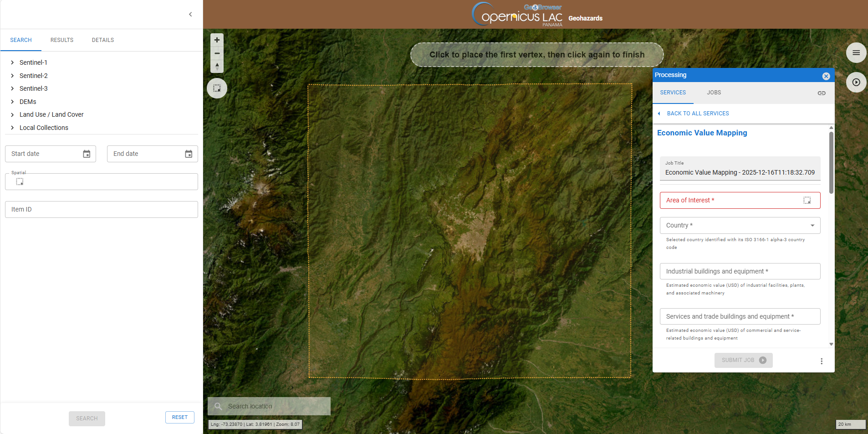This screenshot has width=868, height=434.
Task: Click the map zoom out minus button
Action: [217, 53]
